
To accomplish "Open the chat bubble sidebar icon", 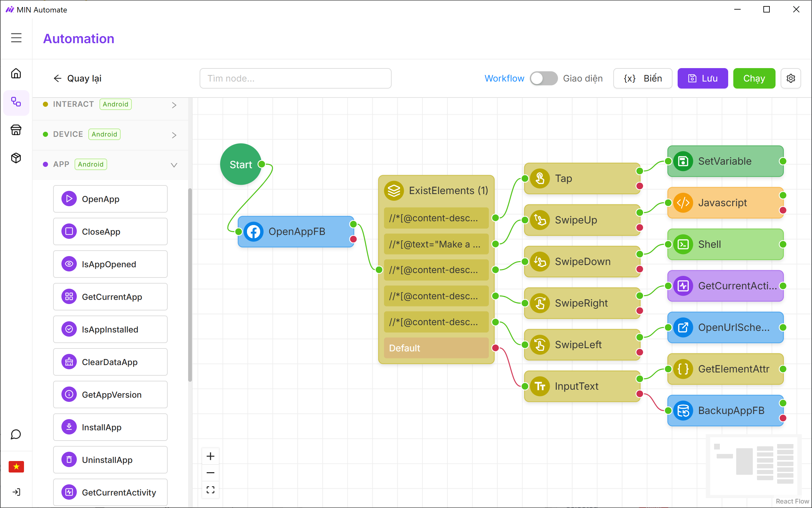I will (16, 434).
